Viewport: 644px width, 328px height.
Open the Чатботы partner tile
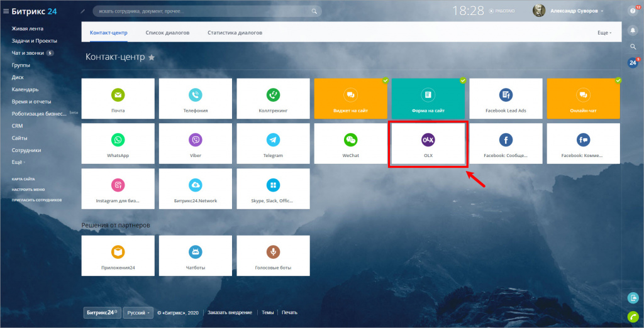click(196, 255)
